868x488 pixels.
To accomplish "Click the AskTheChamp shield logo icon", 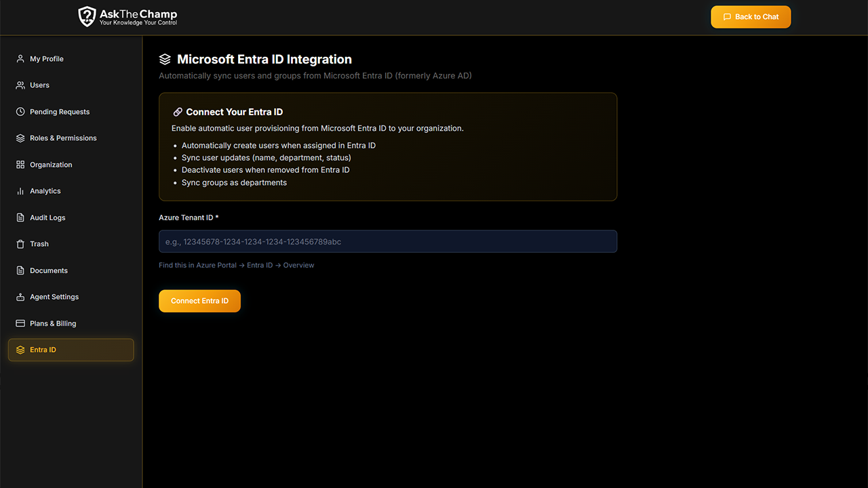I will (87, 16).
